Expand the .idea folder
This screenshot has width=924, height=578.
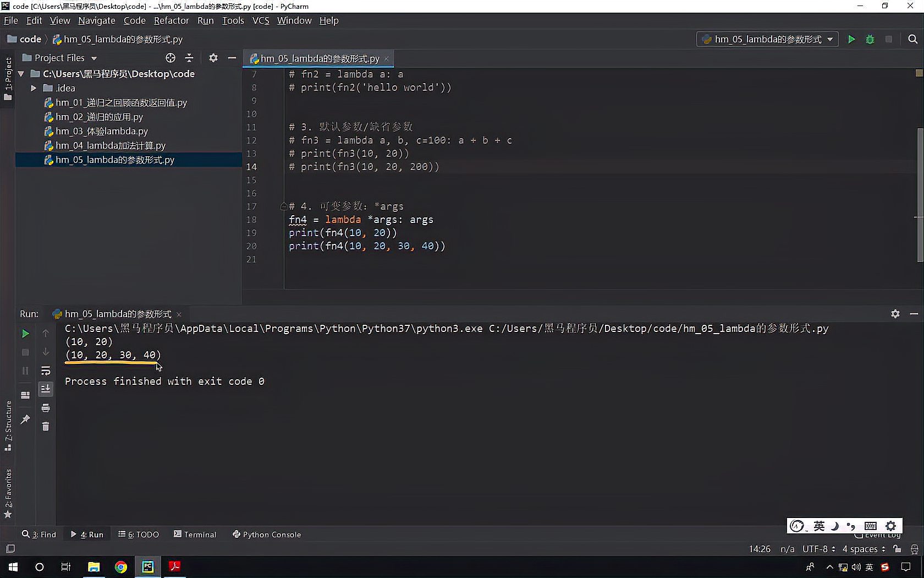click(34, 88)
